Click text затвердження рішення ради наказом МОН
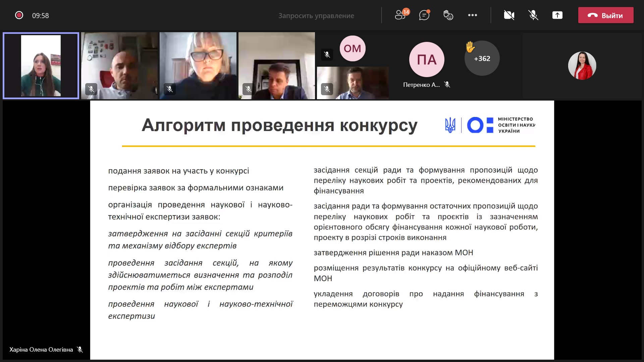644x362 pixels. click(393, 253)
